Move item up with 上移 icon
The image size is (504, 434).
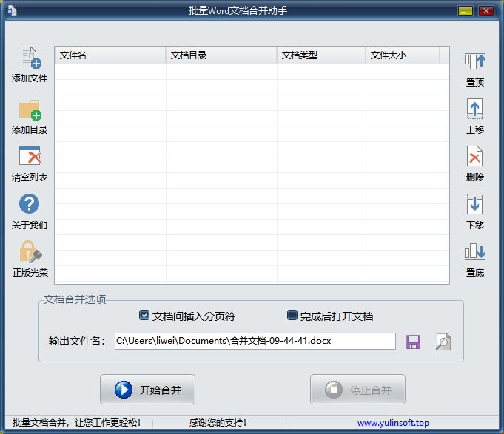click(x=474, y=109)
